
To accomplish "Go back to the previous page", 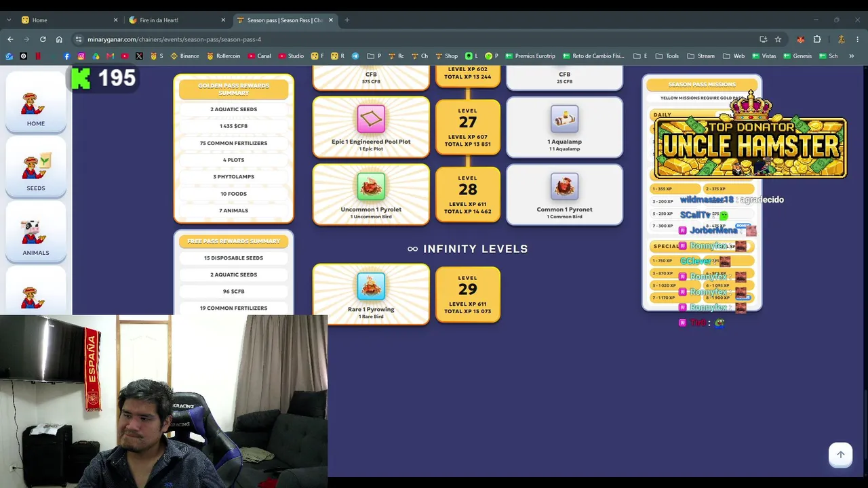I will (10, 39).
